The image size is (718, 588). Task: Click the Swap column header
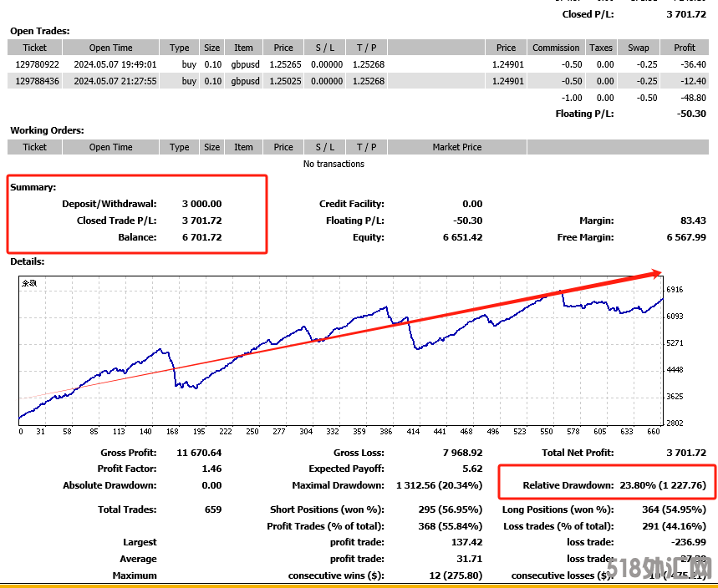tap(638, 48)
